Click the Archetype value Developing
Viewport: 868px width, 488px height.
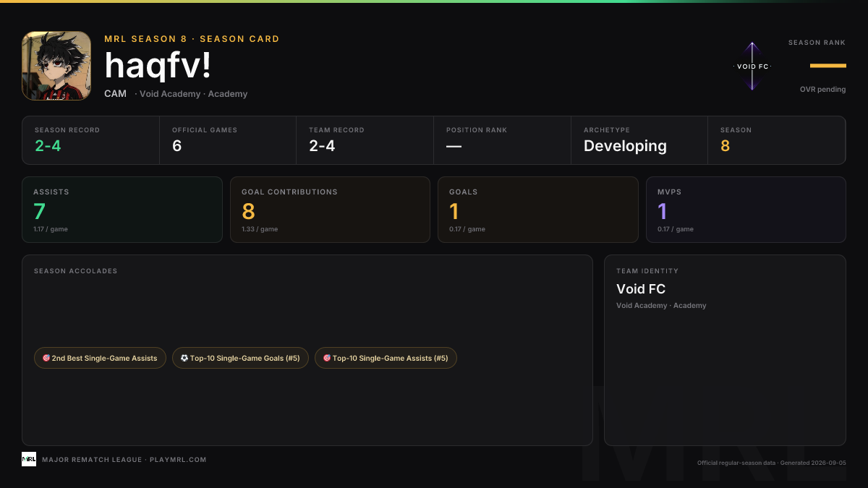[x=625, y=146]
